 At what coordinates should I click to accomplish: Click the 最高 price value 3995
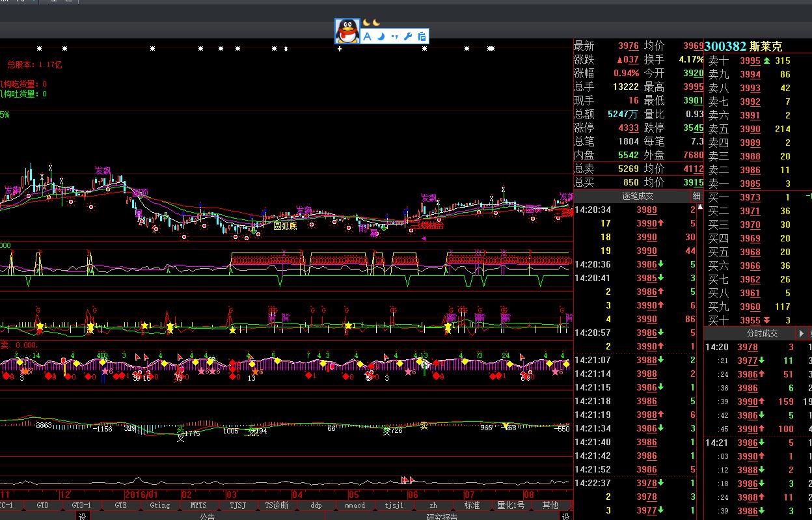tap(693, 87)
